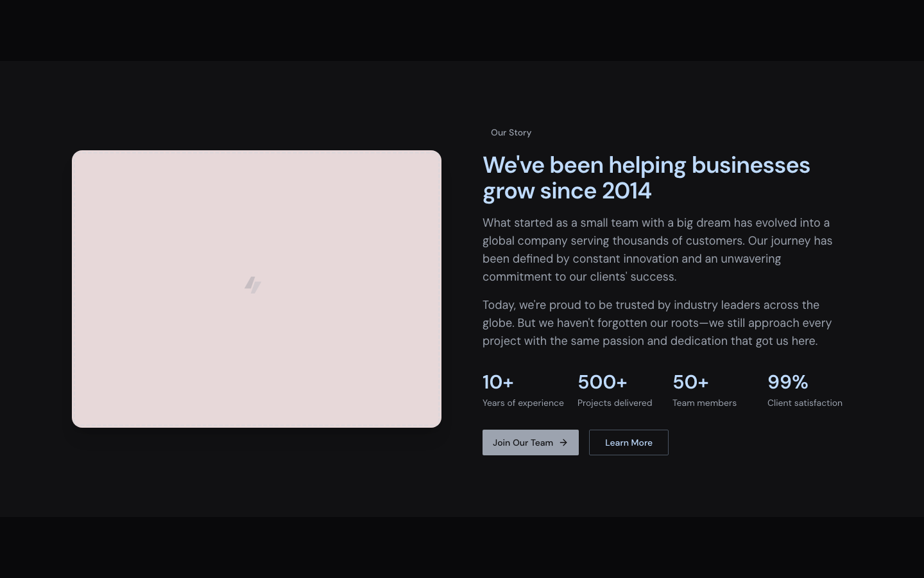The width and height of the screenshot is (924, 578).
Task: Select the Our Story label
Action: coord(511,132)
